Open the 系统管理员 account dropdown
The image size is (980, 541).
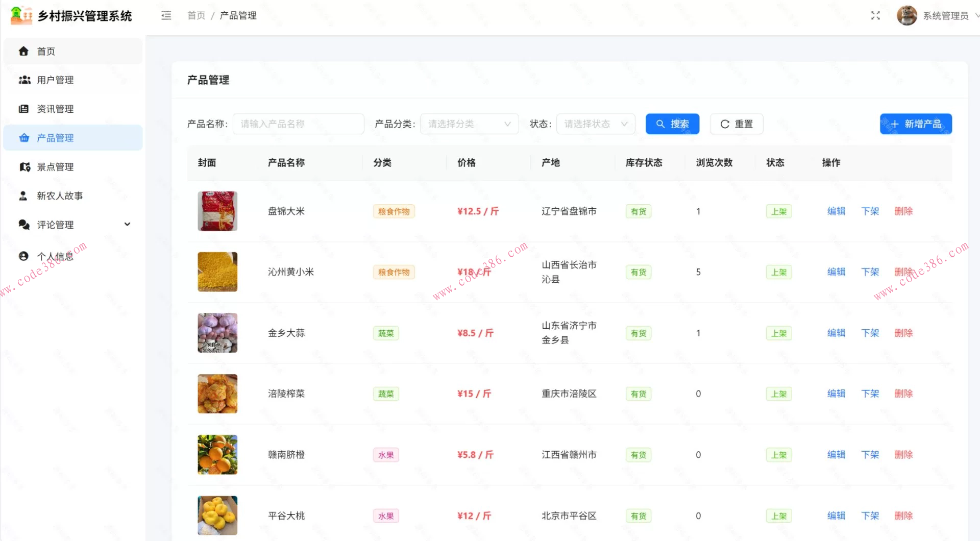[x=944, y=16]
